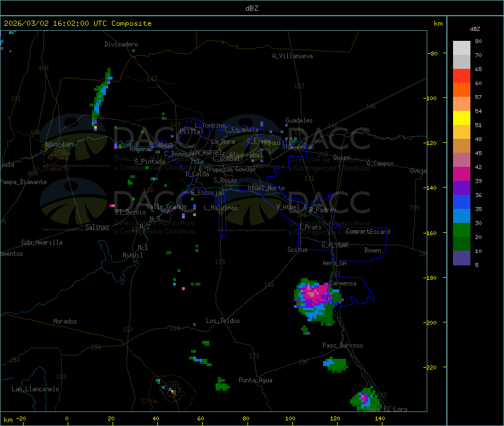Click the timestamp 2026/03/02 16:02:00 UTC Composite

pyautogui.click(x=77, y=24)
